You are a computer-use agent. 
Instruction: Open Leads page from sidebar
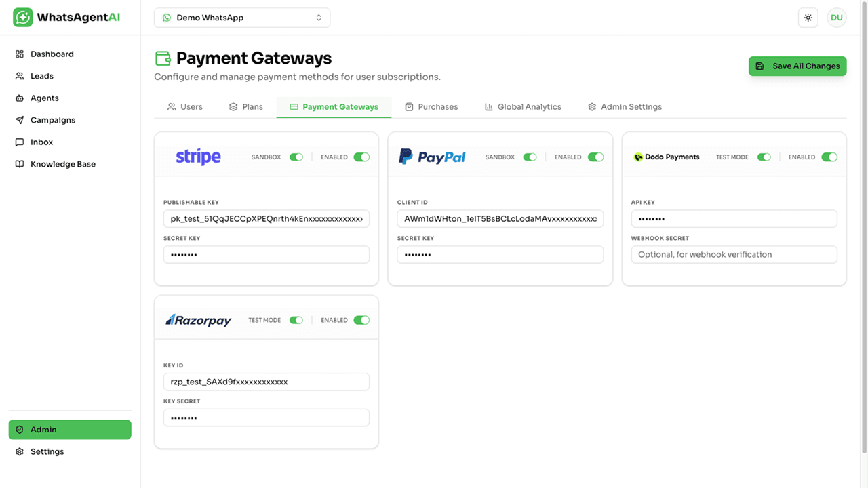(x=70, y=76)
